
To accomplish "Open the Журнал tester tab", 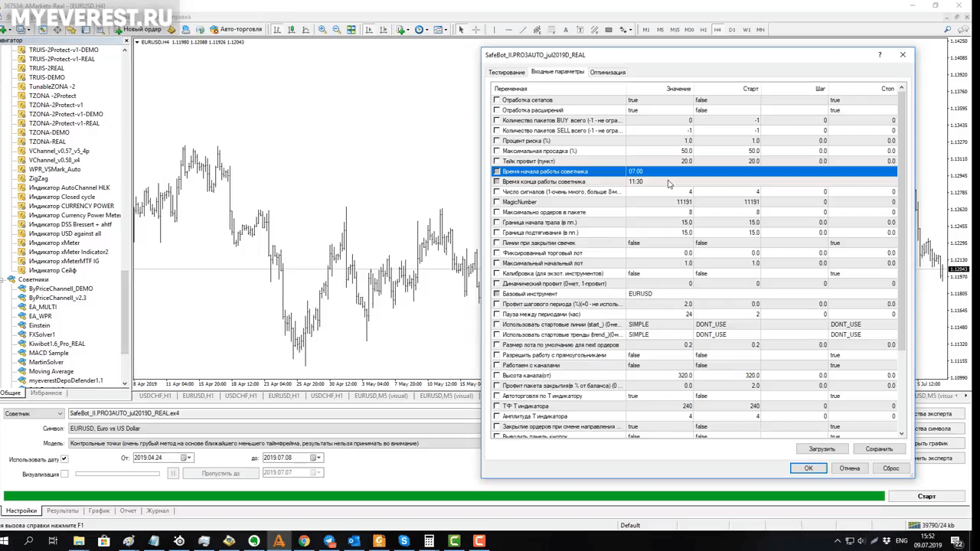I will (x=158, y=510).
